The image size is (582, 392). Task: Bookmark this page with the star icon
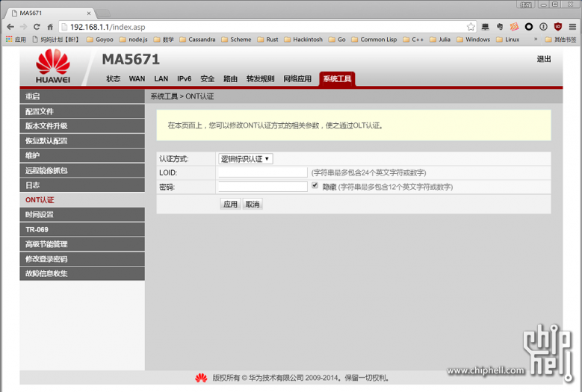(x=471, y=27)
